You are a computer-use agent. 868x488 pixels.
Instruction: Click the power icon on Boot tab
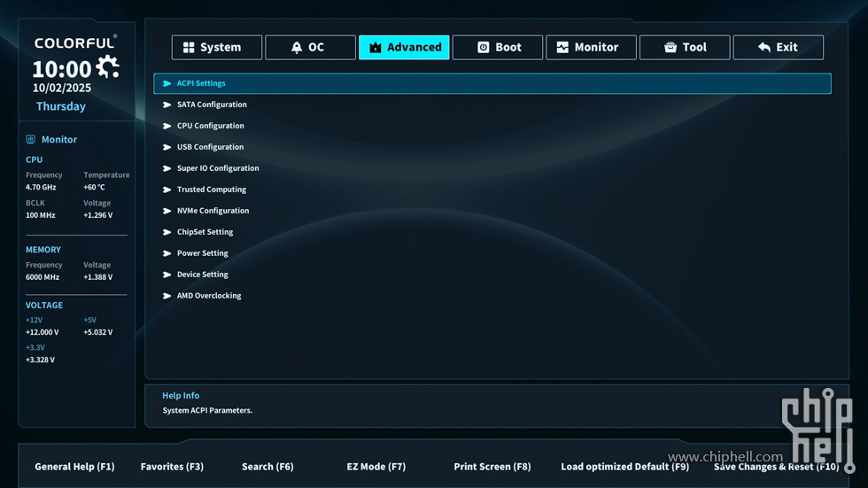(484, 48)
